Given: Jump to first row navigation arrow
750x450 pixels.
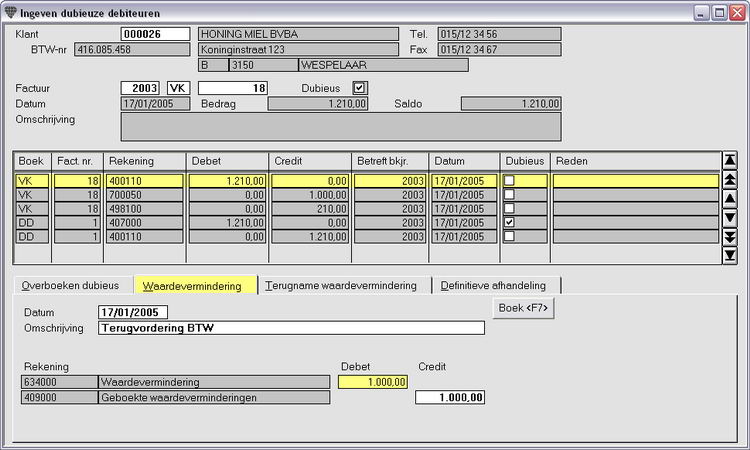Looking at the screenshot, I should point(729,160).
